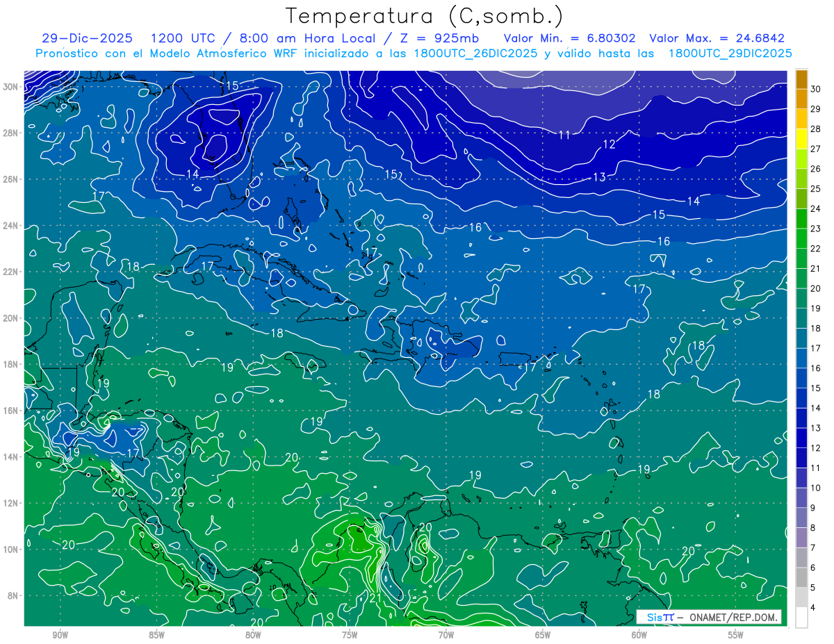Click the '10N' latitude axis label
Image resolution: width=834 pixels, height=644 pixels.
click(10, 549)
